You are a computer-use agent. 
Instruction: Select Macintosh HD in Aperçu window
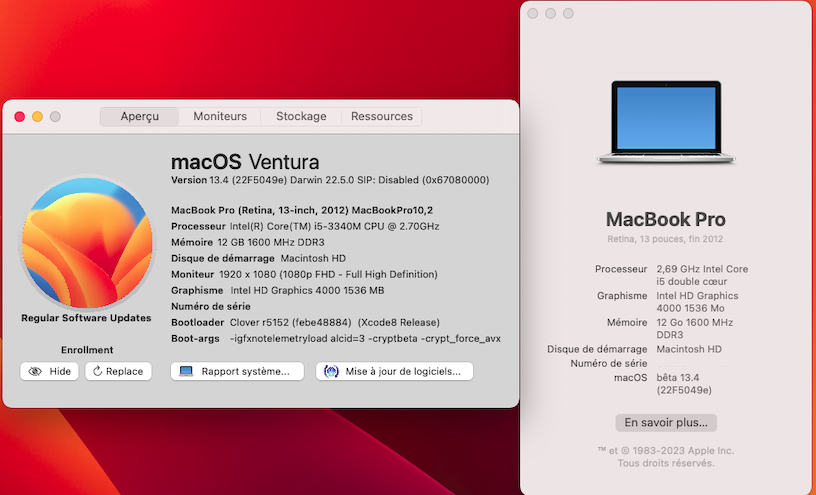[x=313, y=258]
